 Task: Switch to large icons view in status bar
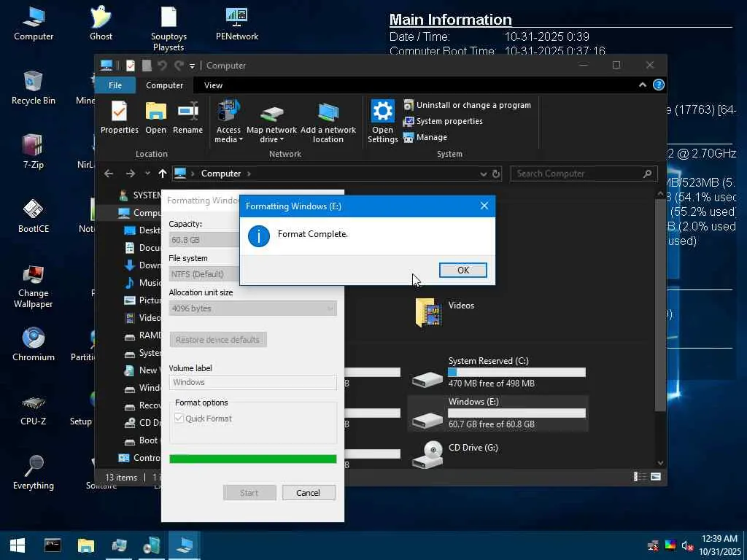pos(656,477)
